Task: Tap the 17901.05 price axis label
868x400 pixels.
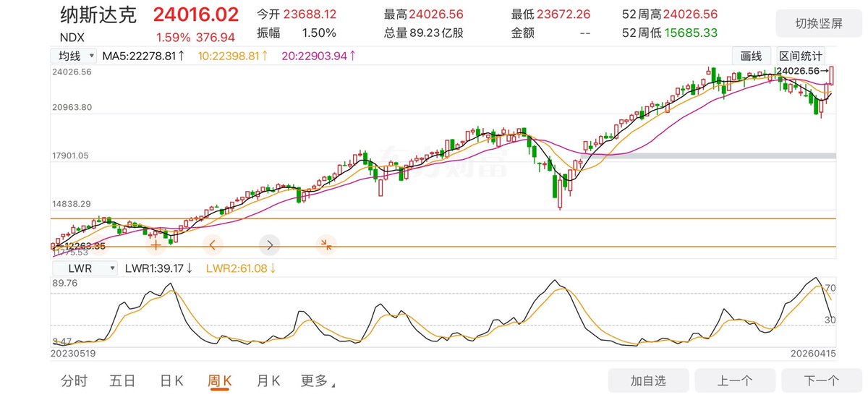Action: point(72,156)
